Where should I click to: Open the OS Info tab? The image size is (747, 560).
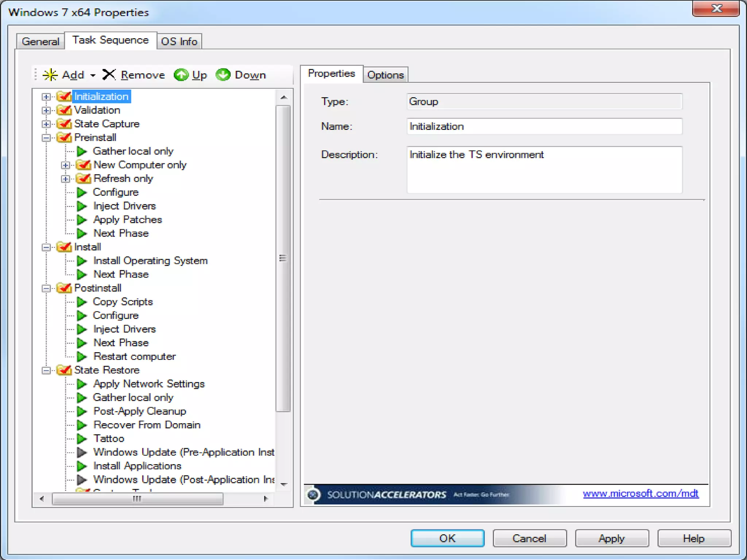(179, 42)
